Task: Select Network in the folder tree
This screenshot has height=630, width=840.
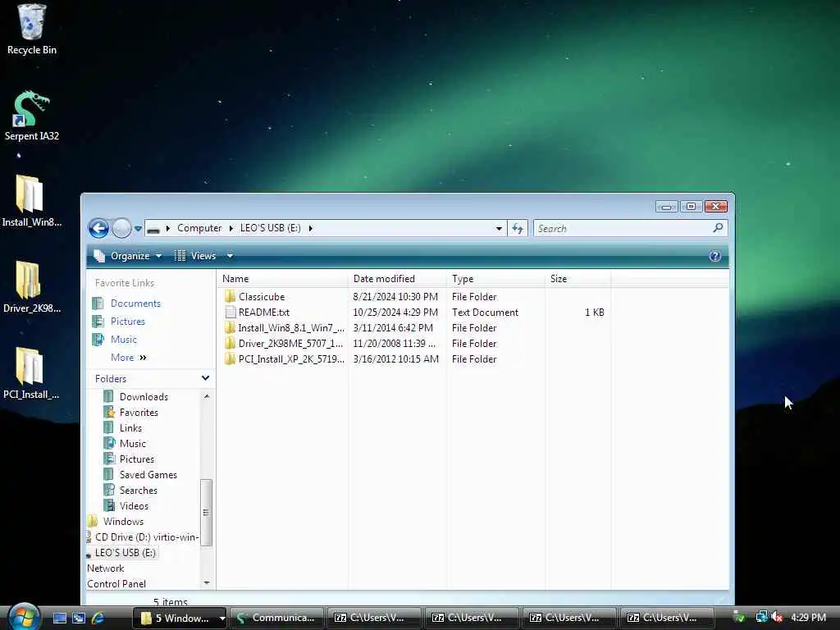Action: pyautogui.click(x=106, y=568)
